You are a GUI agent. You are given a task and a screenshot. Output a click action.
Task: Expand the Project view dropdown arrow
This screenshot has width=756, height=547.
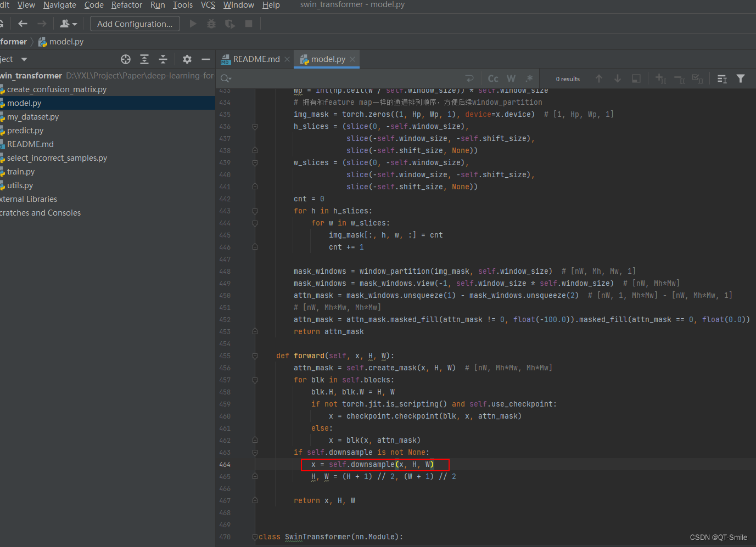(24, 59)
